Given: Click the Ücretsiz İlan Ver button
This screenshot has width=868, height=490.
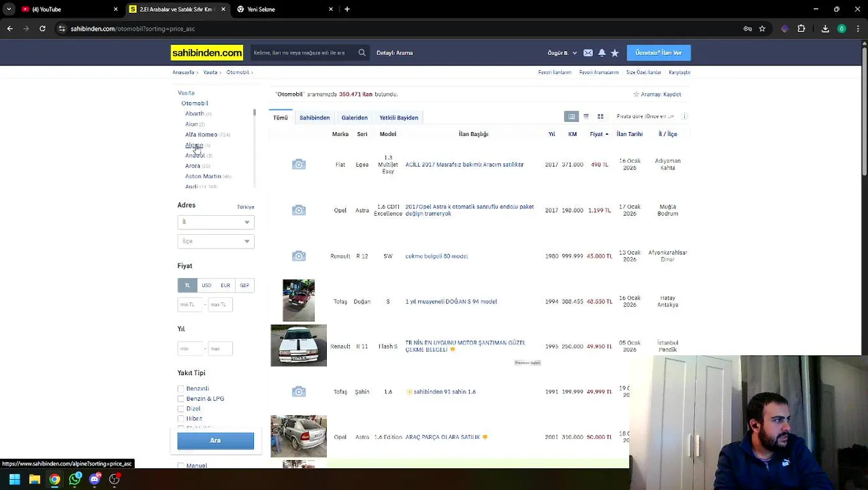Looking at the screenshot, I should tap(658, 52).
